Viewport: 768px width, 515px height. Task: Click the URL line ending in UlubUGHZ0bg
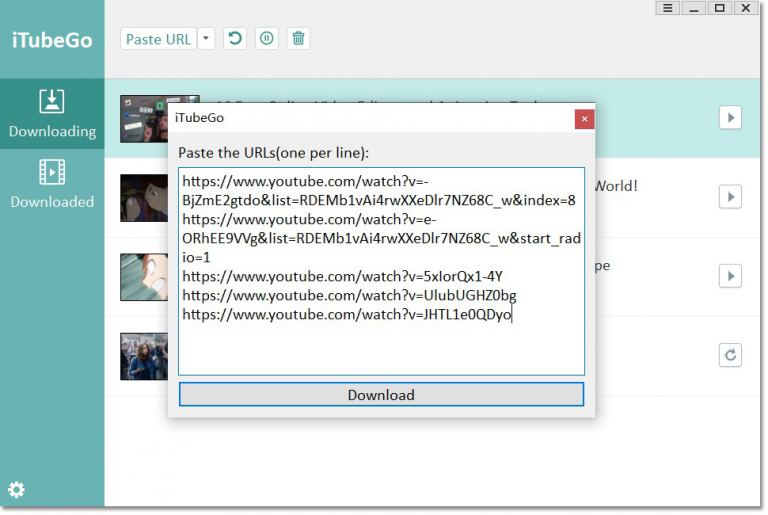tap(349, 295)
